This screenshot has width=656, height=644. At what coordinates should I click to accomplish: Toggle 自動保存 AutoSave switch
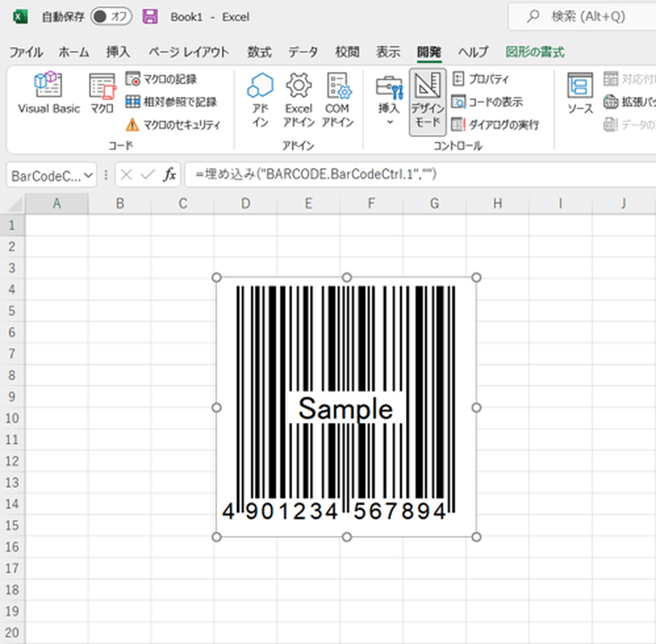point(112,17)
